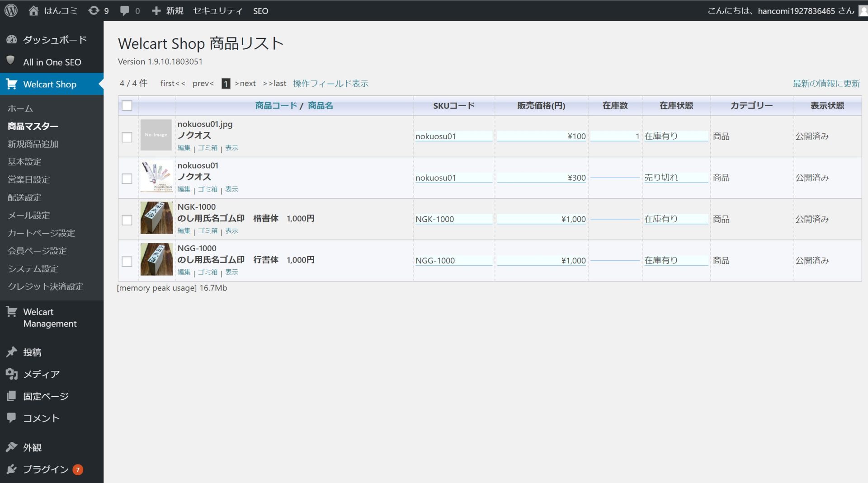Click the メディア media icon
Screen dimensions: 868x483
tap(12, 374)
